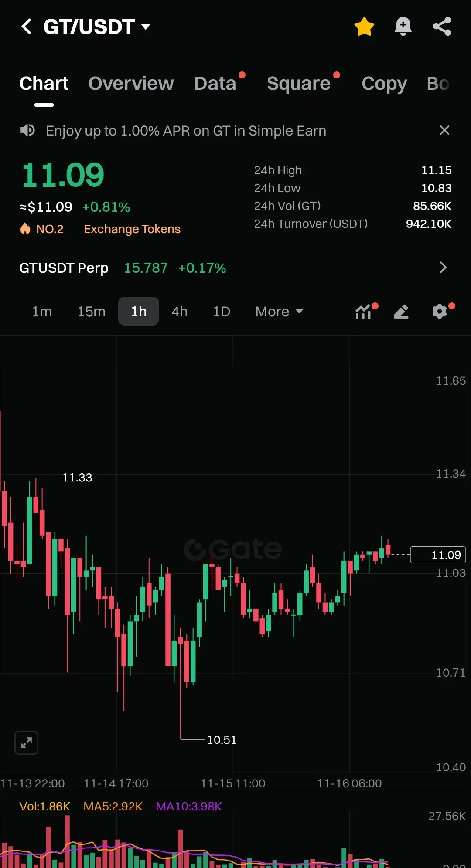471x868 pixels.
Task: Go back using the left arrow
Action: pos(27,27)
